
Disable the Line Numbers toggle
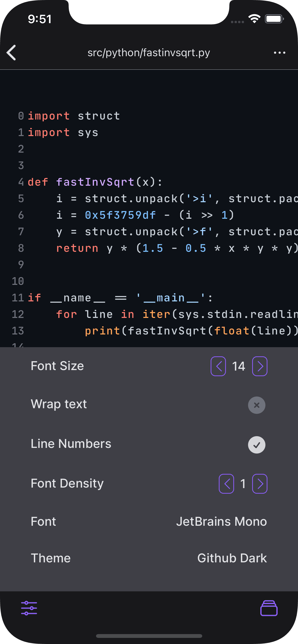point(256,445)
